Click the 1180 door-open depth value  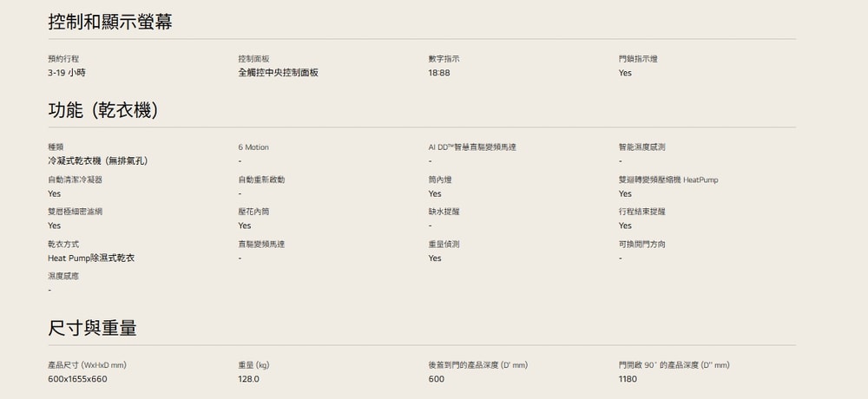tap(628, 379)
